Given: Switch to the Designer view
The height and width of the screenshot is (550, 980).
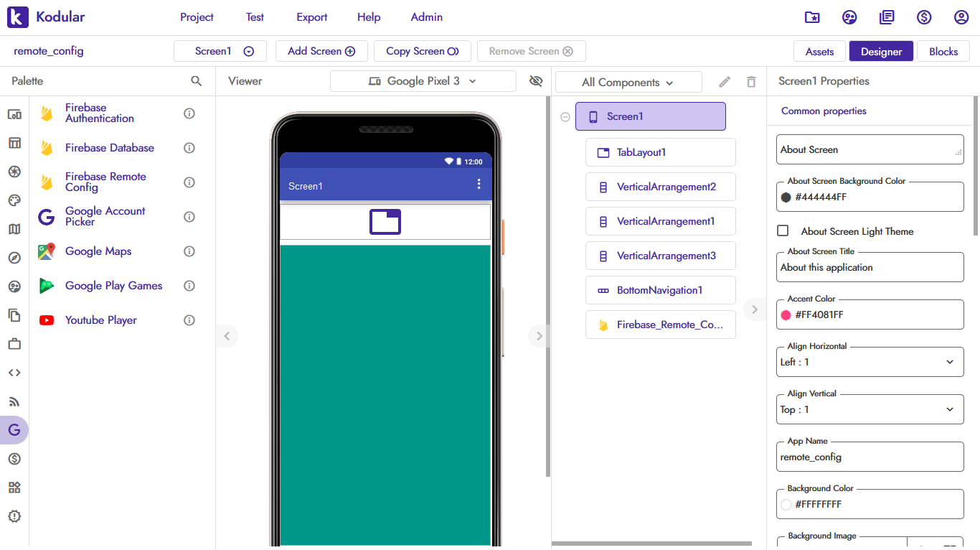Looking at the screenshot, I should click(881, 51).
